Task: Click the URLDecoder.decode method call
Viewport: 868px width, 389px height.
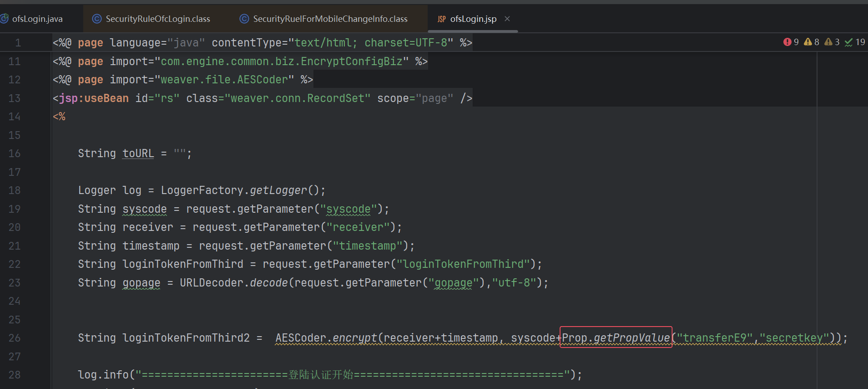Action: point(234,282)
